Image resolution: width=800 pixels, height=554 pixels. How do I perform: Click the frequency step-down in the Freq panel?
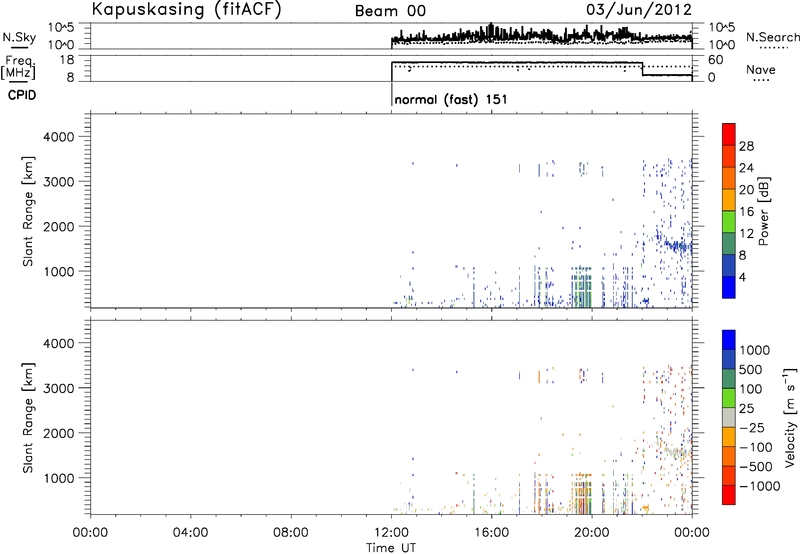[x=642, y=69]
